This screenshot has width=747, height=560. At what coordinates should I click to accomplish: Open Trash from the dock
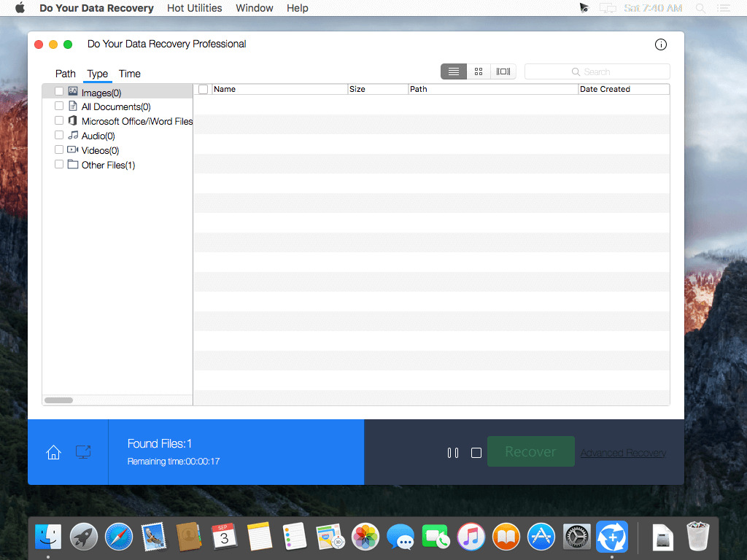698,537
